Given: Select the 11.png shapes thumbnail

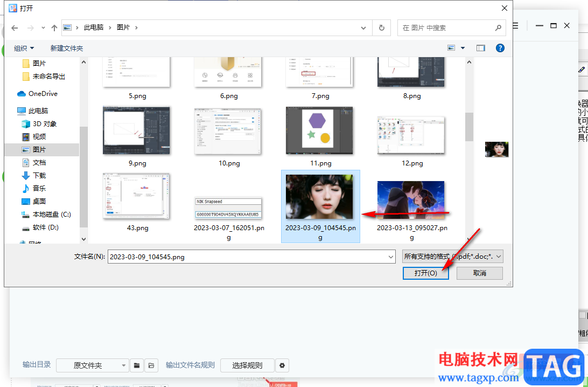Looking at the screenshot, I should pos(319,130).
